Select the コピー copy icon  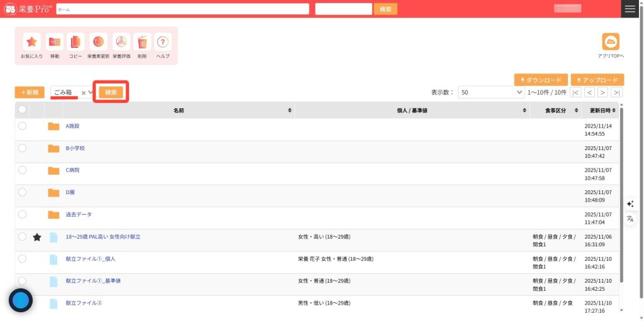click(x=75, y=42)
